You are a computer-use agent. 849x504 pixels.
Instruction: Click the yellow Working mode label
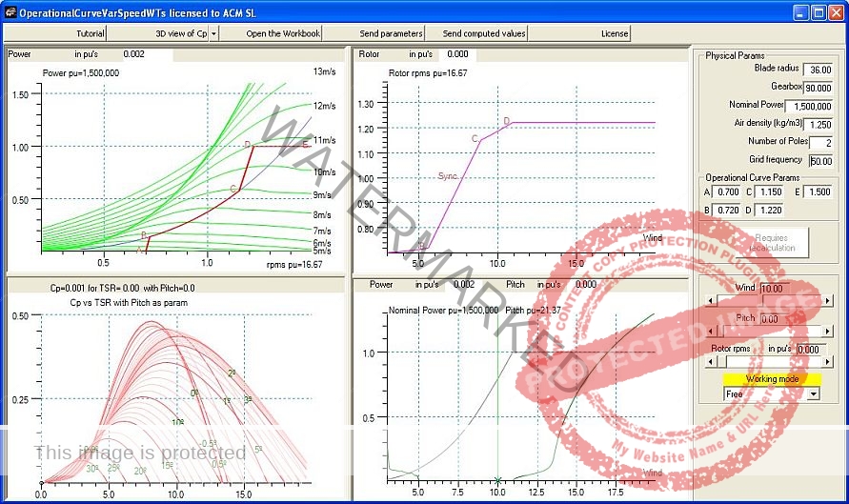click(x=772, y=379)
